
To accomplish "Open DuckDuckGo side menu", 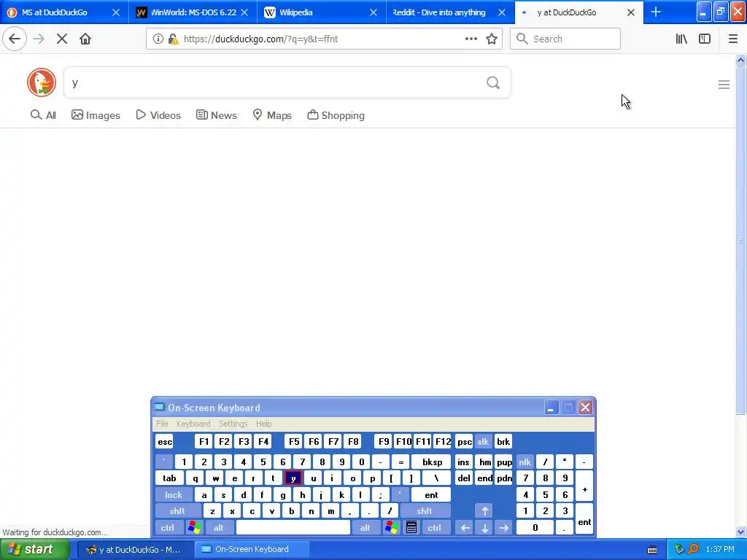I will 724,85.
